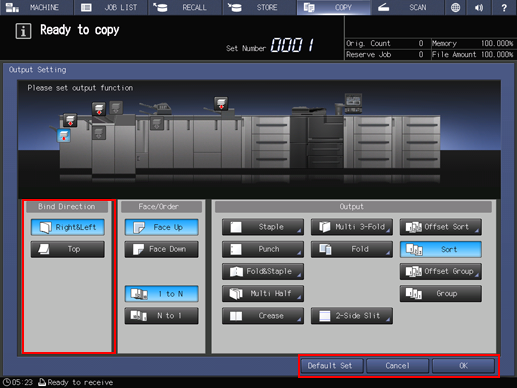Open Staple settings
Image resolution: width=517 pixels, height=388 pixels.
point(263,227)
